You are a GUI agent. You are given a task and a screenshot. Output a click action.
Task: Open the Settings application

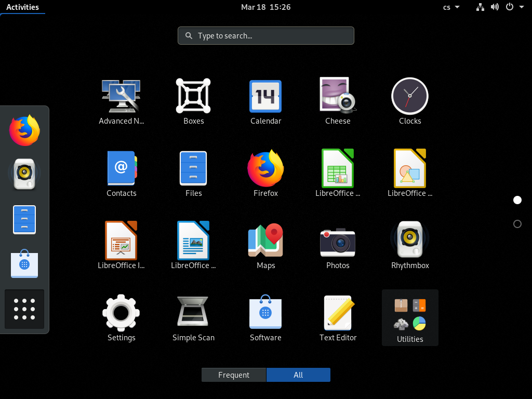click(121, 318)
